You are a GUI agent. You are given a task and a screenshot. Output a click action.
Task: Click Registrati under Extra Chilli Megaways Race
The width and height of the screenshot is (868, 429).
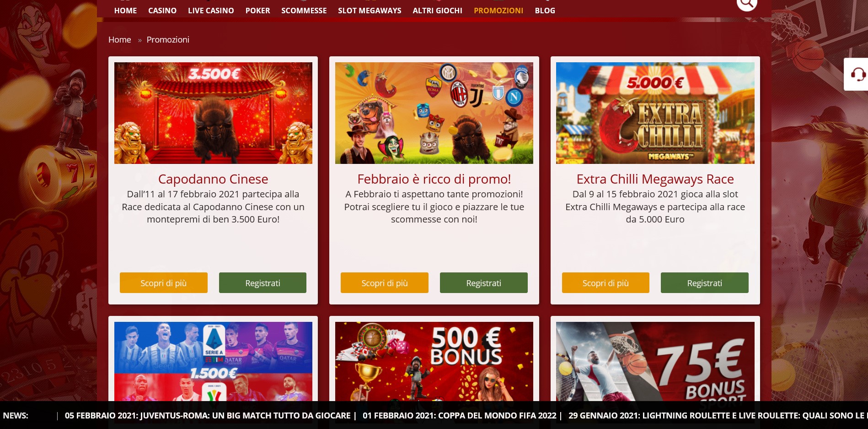(x=705, y=283)
